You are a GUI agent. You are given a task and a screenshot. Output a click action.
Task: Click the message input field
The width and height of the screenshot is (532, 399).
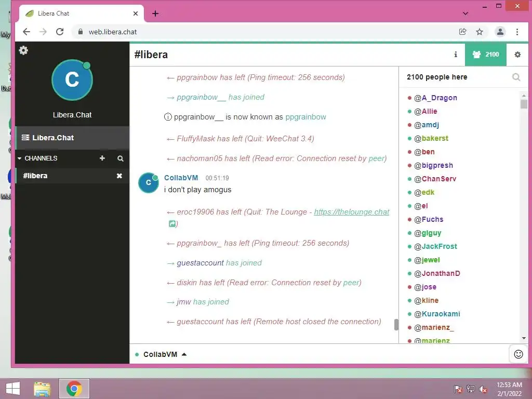[x=348, y=354]
